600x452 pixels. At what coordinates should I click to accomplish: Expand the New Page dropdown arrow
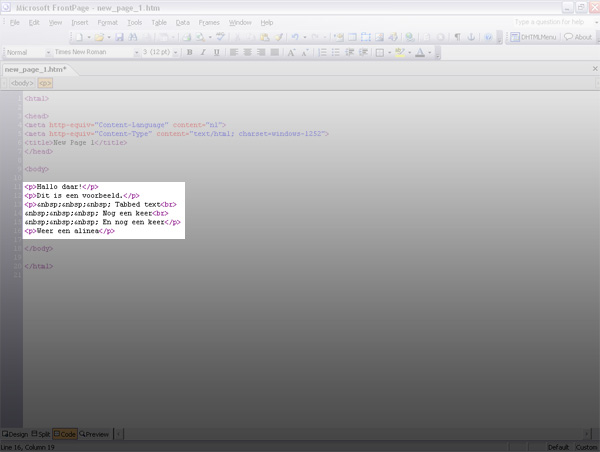pyautogui.click(x=89, y=37)
